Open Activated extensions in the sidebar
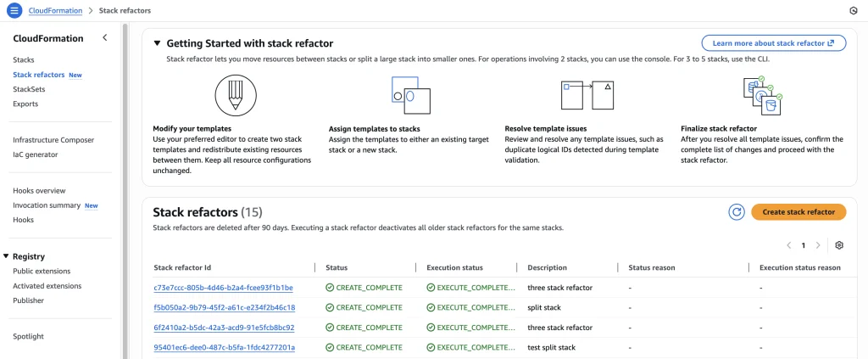 point(47,286)
